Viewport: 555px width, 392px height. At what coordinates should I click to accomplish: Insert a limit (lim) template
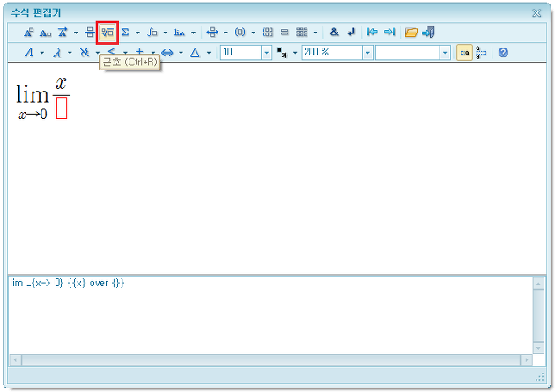tap(180, 33)
